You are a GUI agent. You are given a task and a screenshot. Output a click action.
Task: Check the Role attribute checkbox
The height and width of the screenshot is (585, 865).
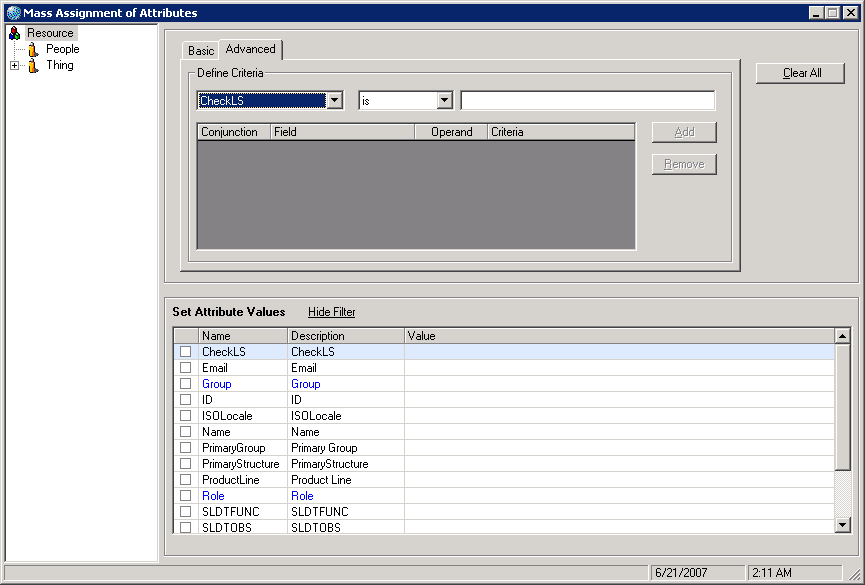185,496
